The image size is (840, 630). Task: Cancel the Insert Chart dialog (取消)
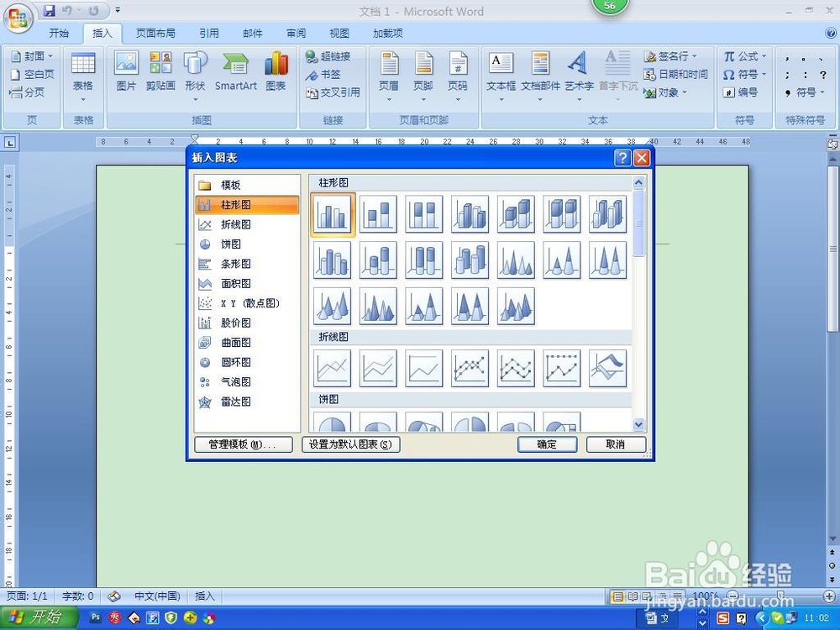coord(616,444)
